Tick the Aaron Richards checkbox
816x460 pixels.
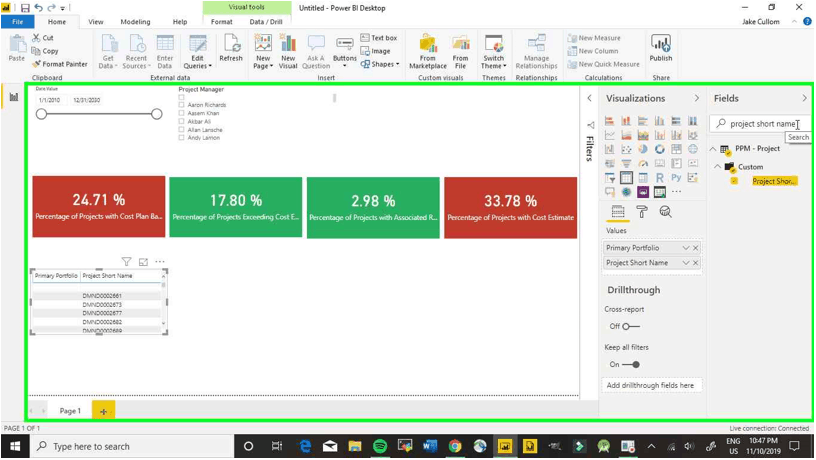(x=181, y=105)
